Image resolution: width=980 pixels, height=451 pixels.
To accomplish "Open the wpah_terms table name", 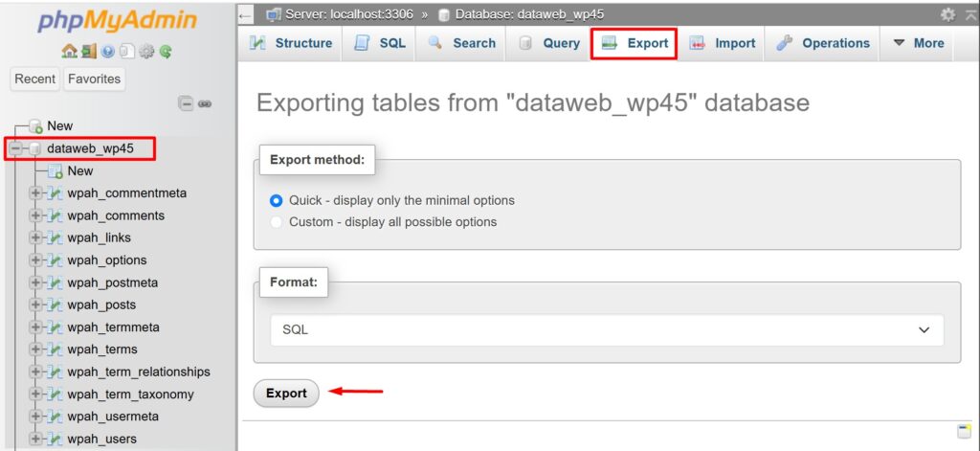I will pyautogui.click(x=101, y=350).
